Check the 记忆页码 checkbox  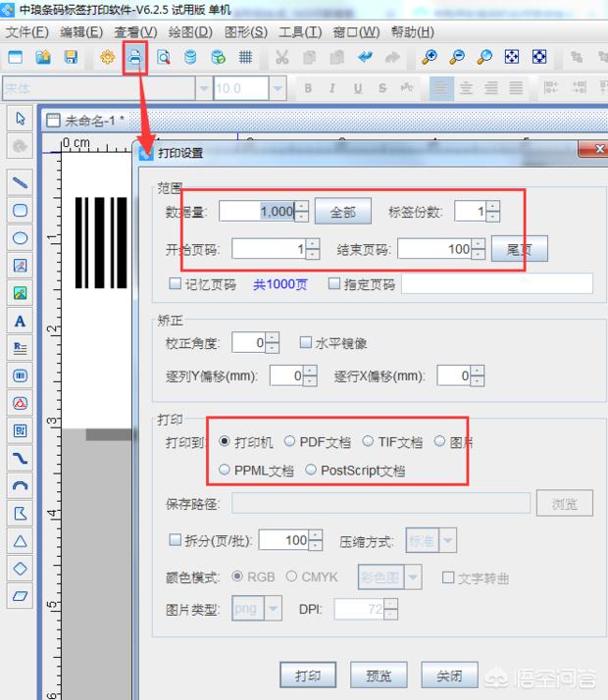coord(175,283)
